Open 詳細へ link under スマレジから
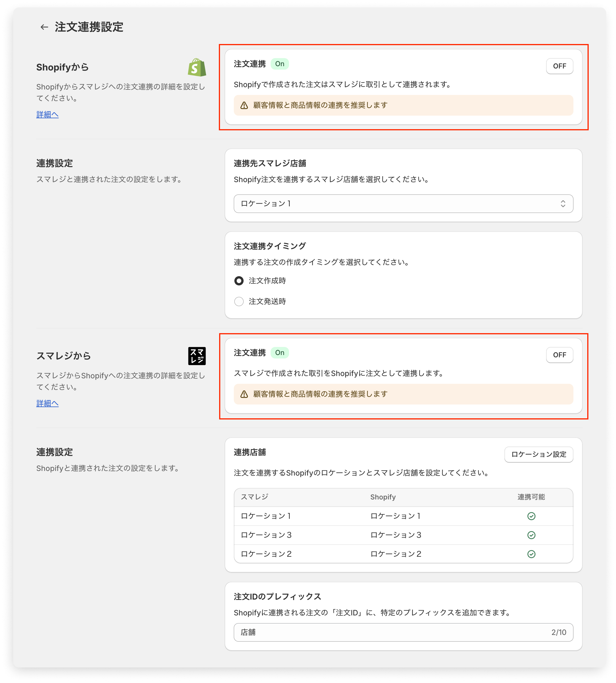616x683 pixels. pyautogui.click(x=47, y=403)
